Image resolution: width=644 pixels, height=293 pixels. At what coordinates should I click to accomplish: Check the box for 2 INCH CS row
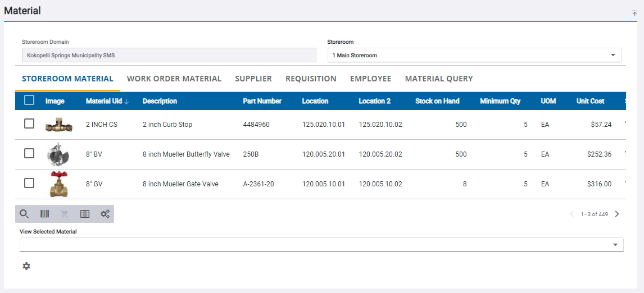click(x=29, y=124)
